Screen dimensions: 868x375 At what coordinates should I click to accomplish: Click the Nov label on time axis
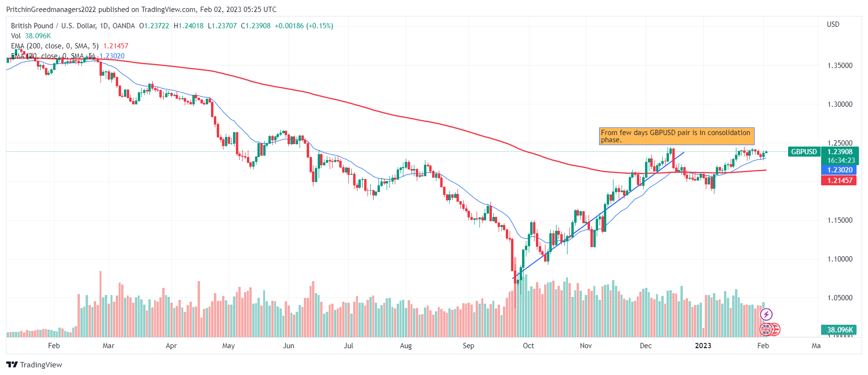[586, 346]
